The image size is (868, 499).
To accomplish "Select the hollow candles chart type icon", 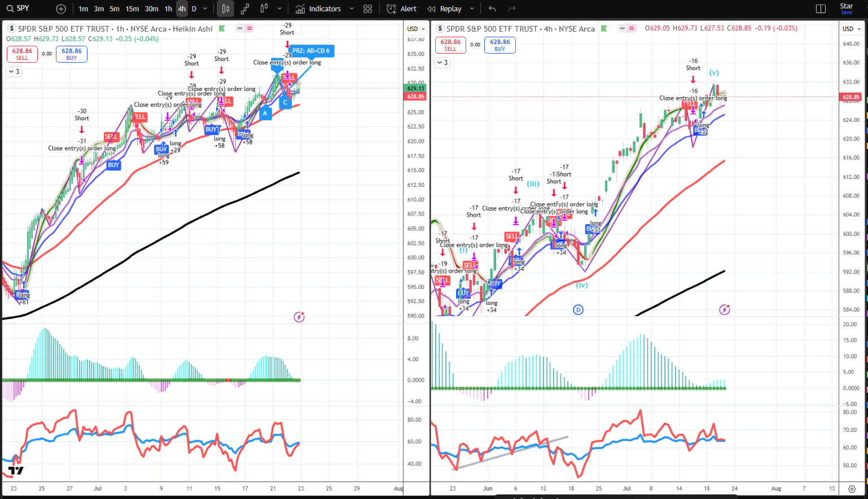I will pyautogui.click(x=264, y=9).
